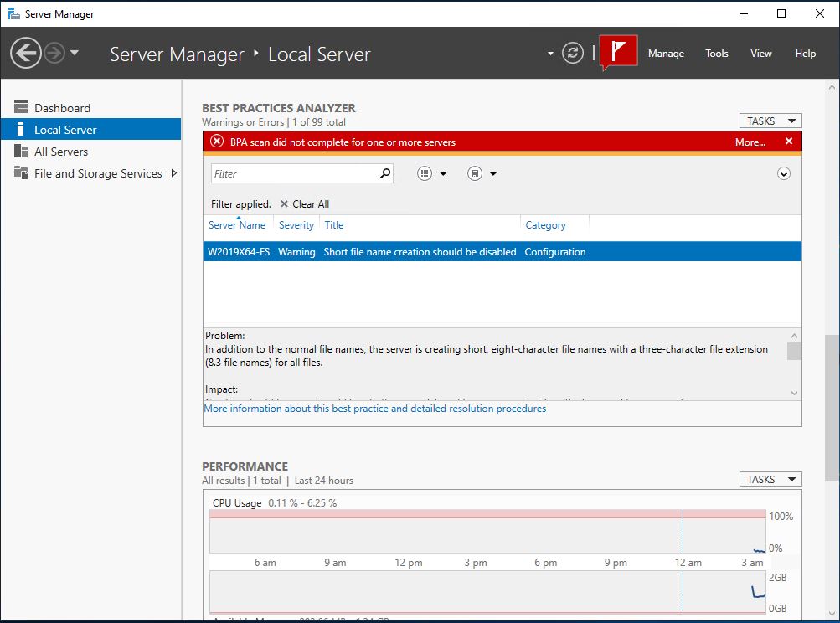840x623 pixels.
Task: Dismiss the BPA scan error banner
Action: 789,141
